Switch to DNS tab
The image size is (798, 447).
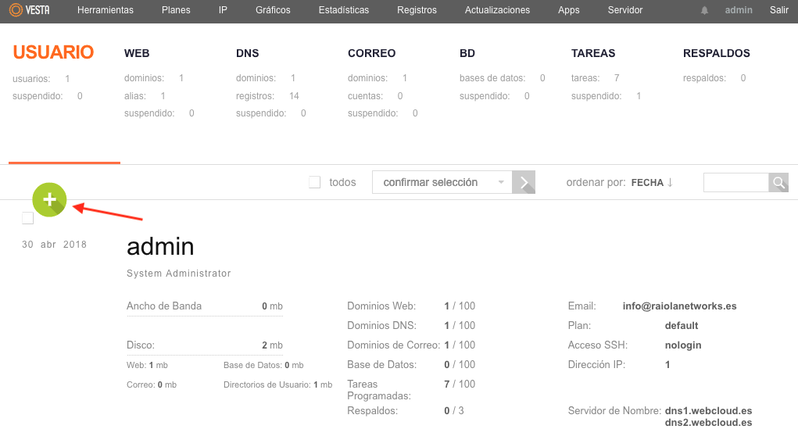(x=247, y=53)
